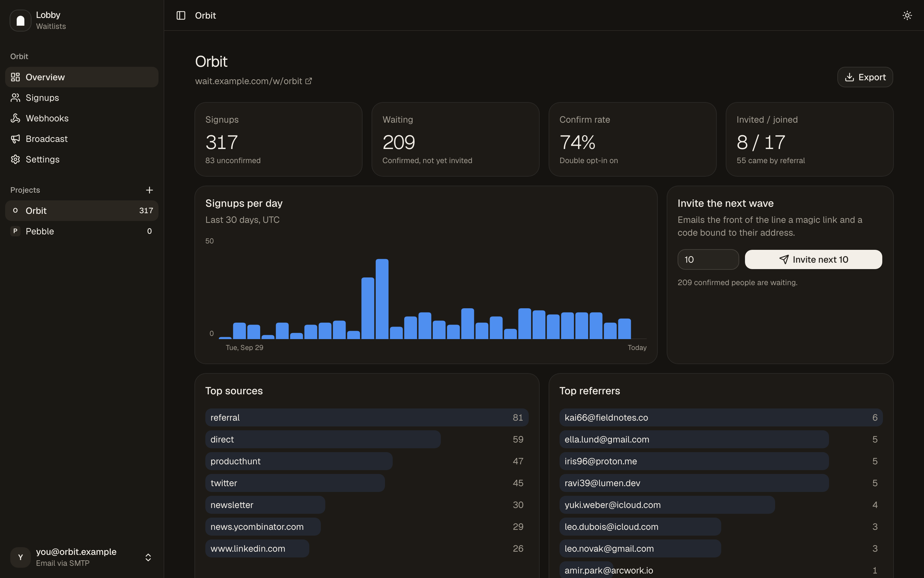The image size is (924, 578).
Task: Click the Confirm rate 74% card
Action: [x=632, y=139]
